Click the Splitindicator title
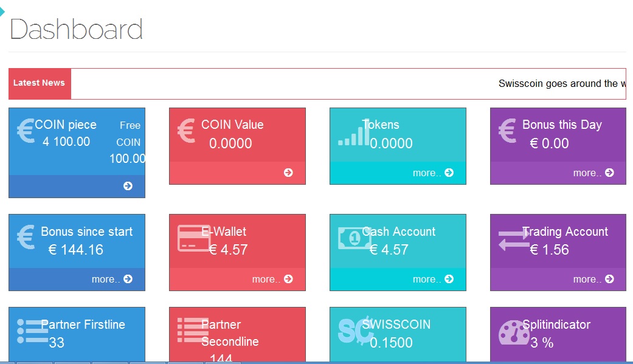Image resolution: width=633 pixels, height=364 pixels. [556, 325]
